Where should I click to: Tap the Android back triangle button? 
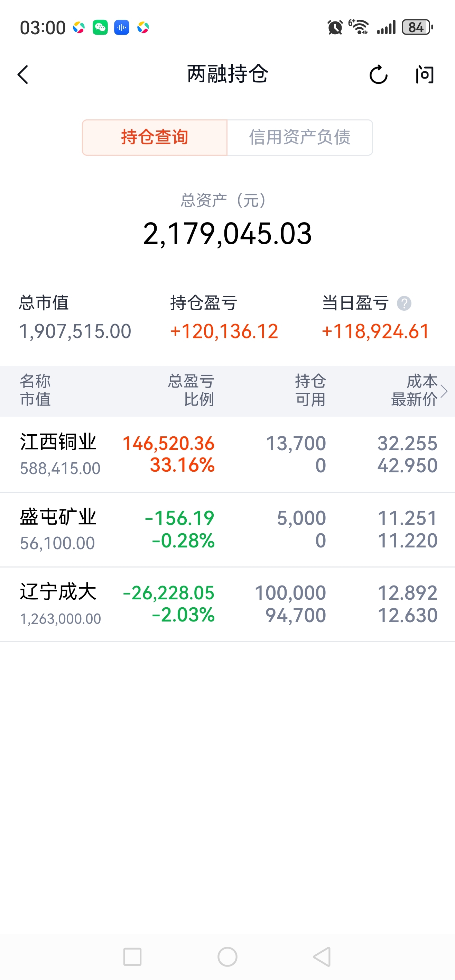click(322, 956)
